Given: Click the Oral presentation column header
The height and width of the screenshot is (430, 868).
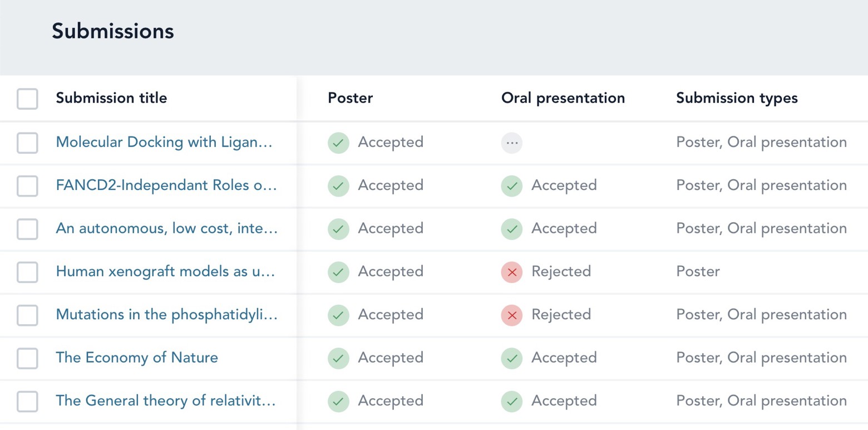Looking at the screenshot, I should [x=563, y=98].
